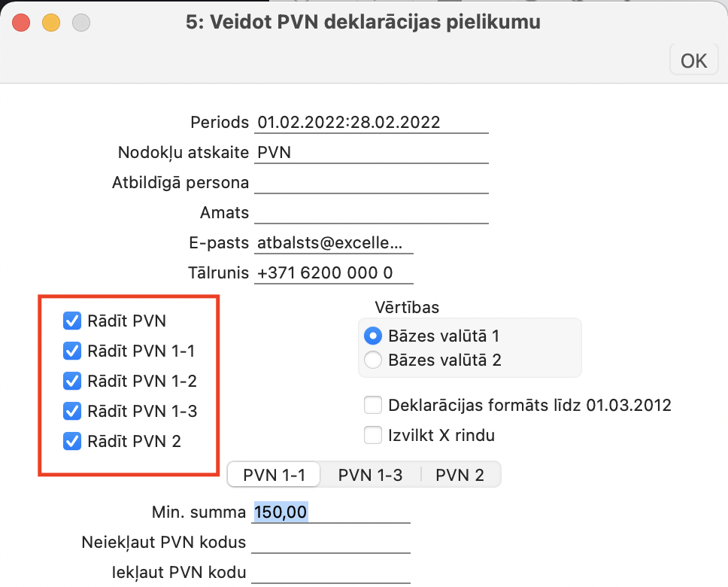Select the Amats input field

click(371, 213)
